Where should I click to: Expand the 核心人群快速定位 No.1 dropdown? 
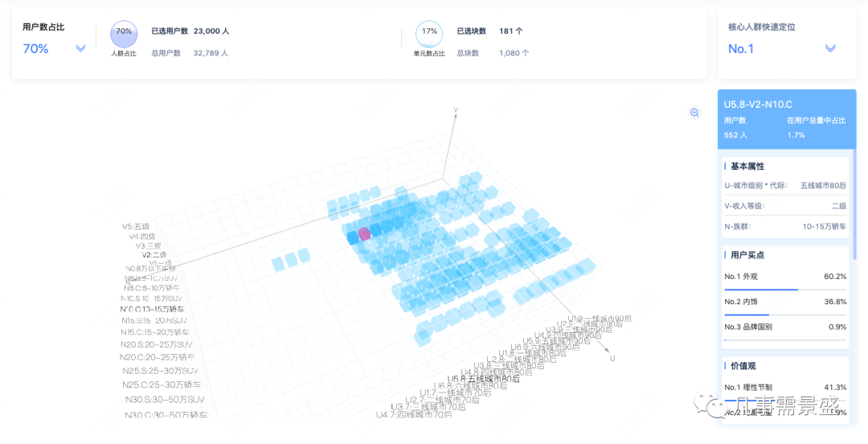coord(829,49)
